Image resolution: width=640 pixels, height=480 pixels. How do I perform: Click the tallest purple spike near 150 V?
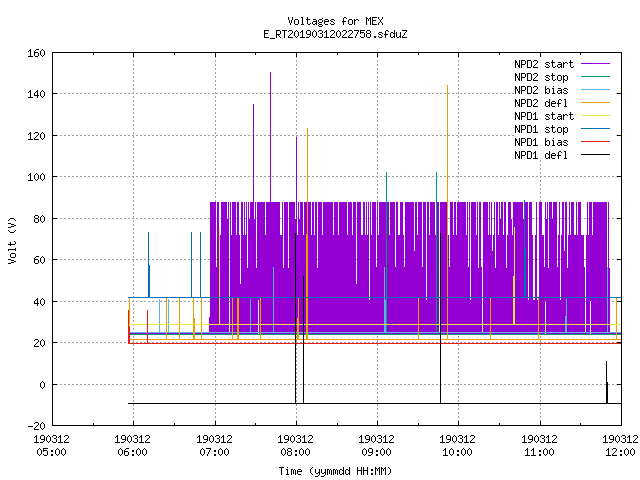(x=270, y=137)
